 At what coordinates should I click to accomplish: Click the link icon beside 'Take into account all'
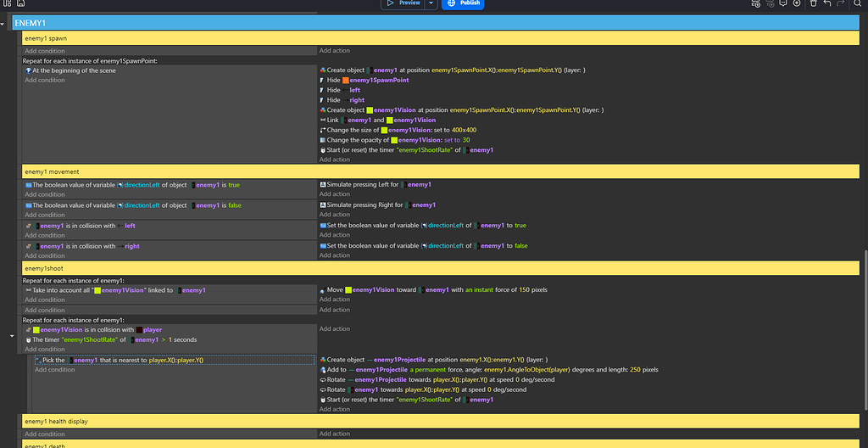(28, 290)
